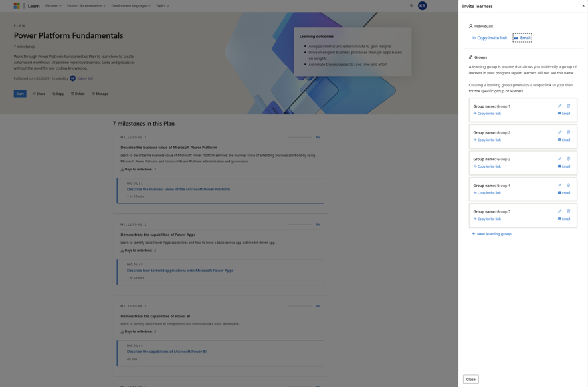
Task: Add a New learning group
Action: [492, 233]
